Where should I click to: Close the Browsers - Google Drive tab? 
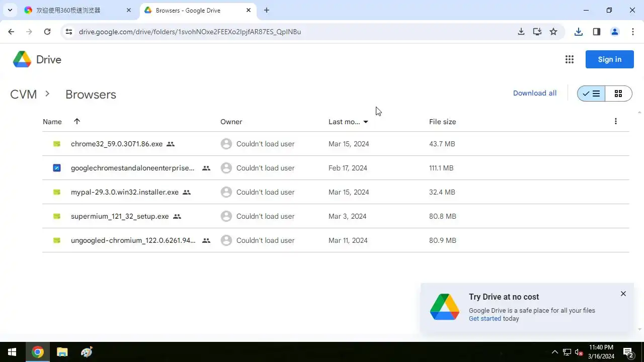click(249, 10)
